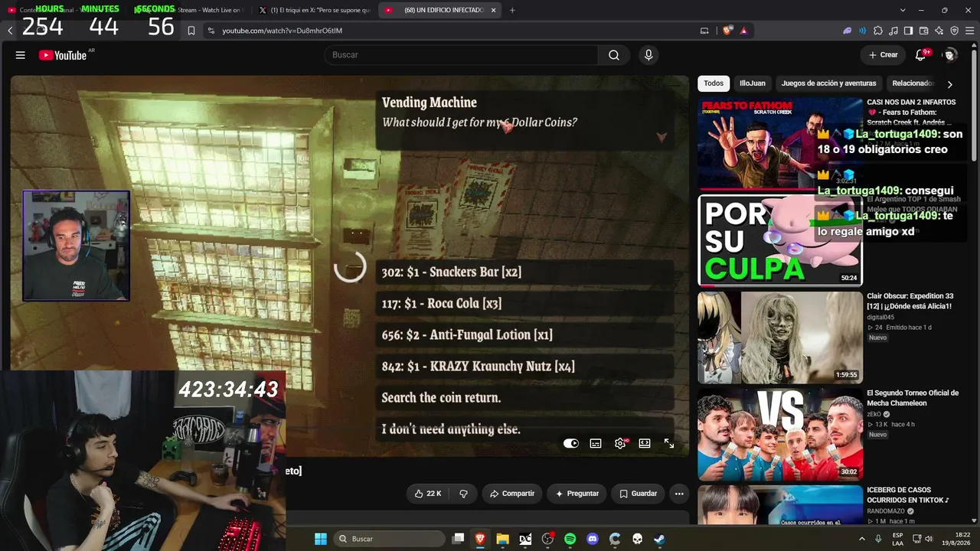Open the media control music note icon
Screen dimensions: 980x551
click(x=893, y=31)
